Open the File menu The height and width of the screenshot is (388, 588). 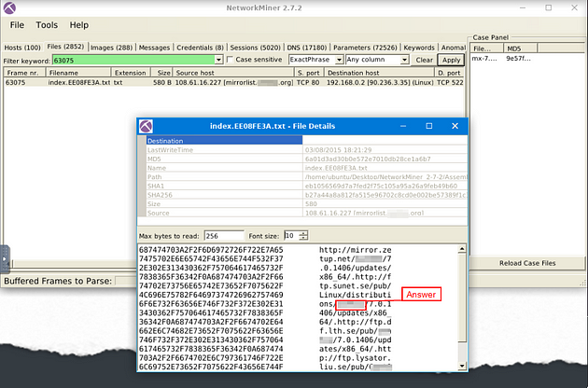(x=17, y=25)
